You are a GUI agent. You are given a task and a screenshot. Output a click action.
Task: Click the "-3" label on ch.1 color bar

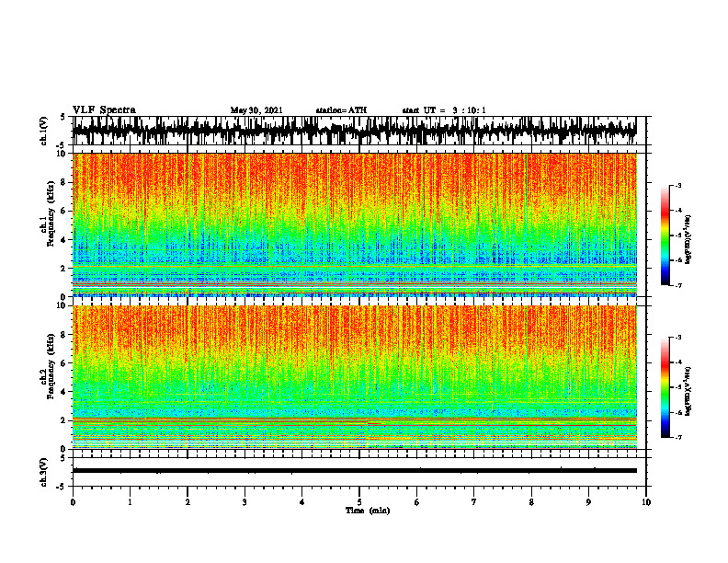click(678, 186)
